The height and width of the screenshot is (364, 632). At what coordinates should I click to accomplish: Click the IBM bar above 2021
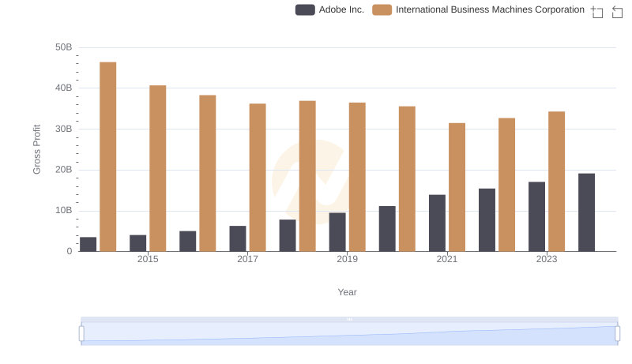[457, 187]
